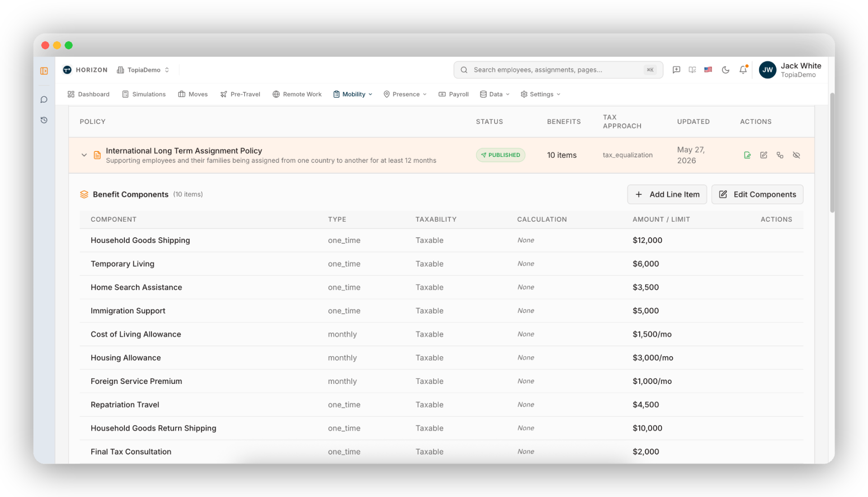This screenshot has width=868, height=497.
Task: Click Add Line Item button
Action: (667, 194)
